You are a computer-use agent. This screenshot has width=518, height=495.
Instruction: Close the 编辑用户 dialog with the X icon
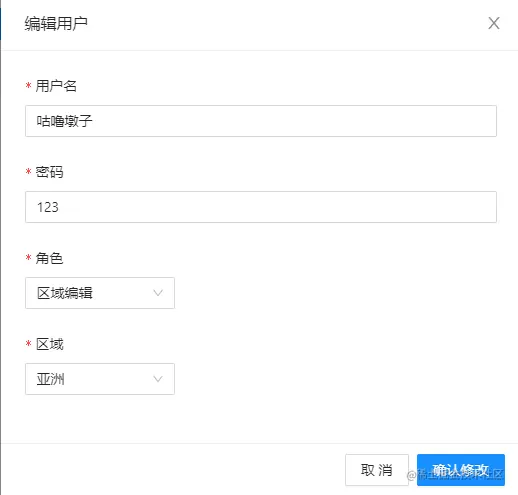[x=494, y=23]
